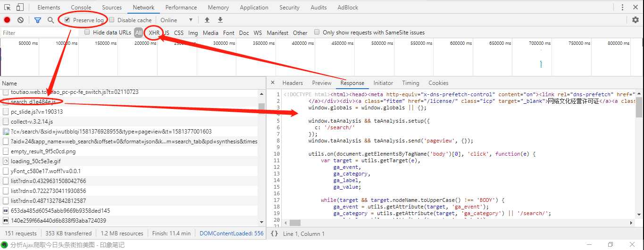Select the list?rdn=0.4871327842812587 request
The image size is (644, 250).
pyautogui.click(x=129, y=201)
